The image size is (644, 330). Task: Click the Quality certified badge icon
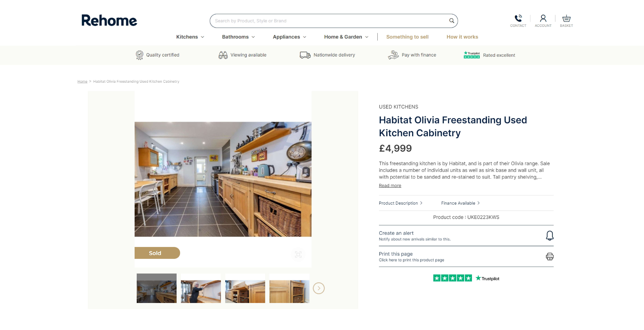pyautogui.click(x=140, y=55)
